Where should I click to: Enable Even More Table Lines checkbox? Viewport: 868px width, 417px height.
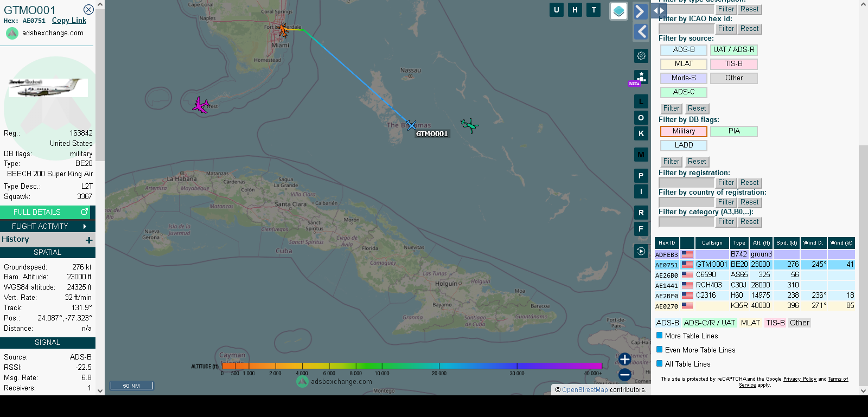point(660,350)
